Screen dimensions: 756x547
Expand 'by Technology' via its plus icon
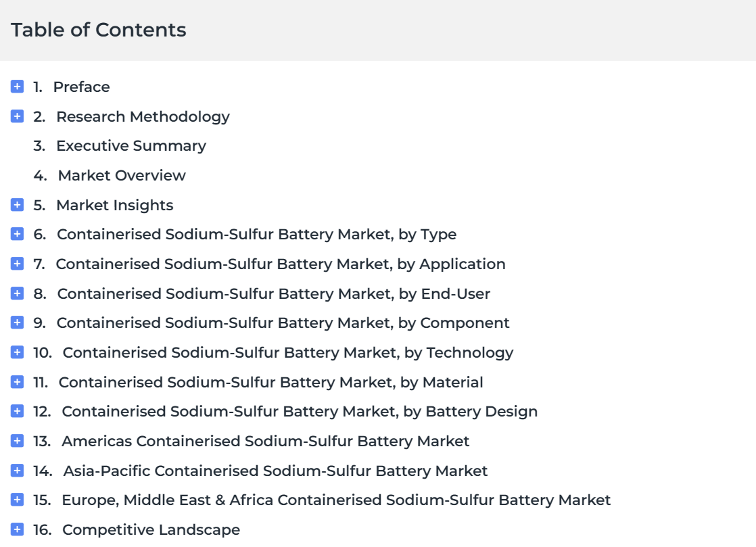point(17,352)
